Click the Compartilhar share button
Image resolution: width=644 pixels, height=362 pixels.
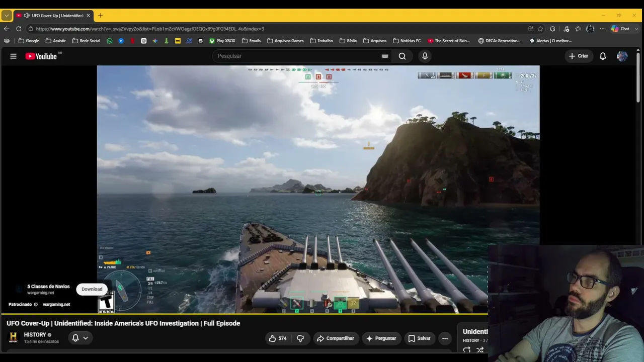point(335,338)
